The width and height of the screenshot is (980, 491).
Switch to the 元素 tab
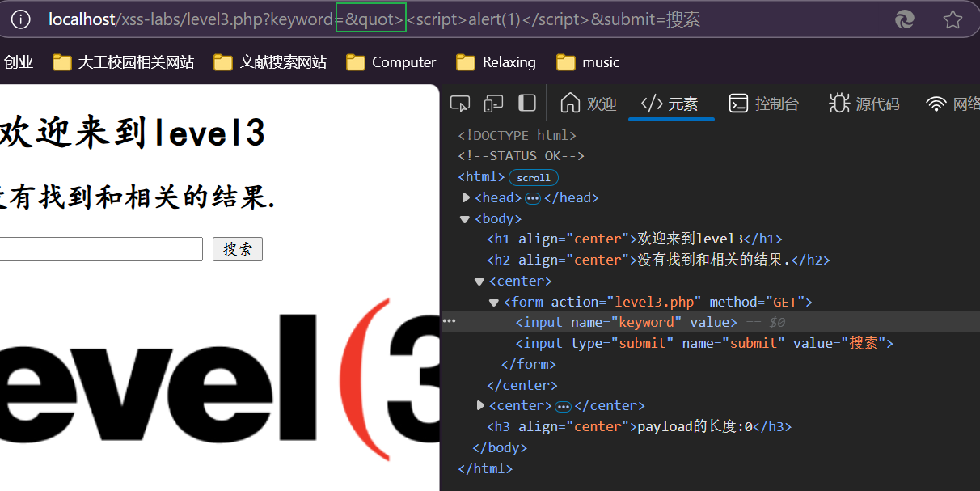pos(670,104)
